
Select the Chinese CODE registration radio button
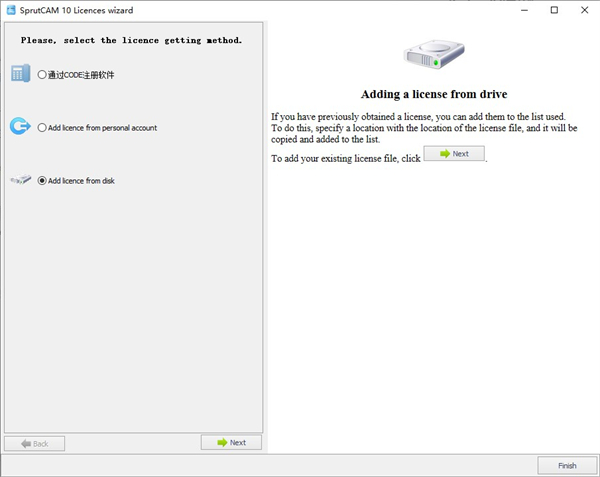tap(42, 75)
